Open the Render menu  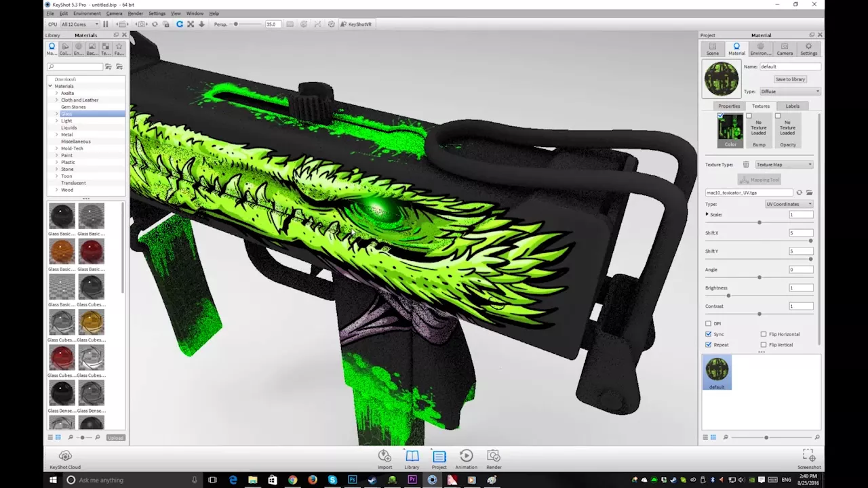[x=136, y=14]
